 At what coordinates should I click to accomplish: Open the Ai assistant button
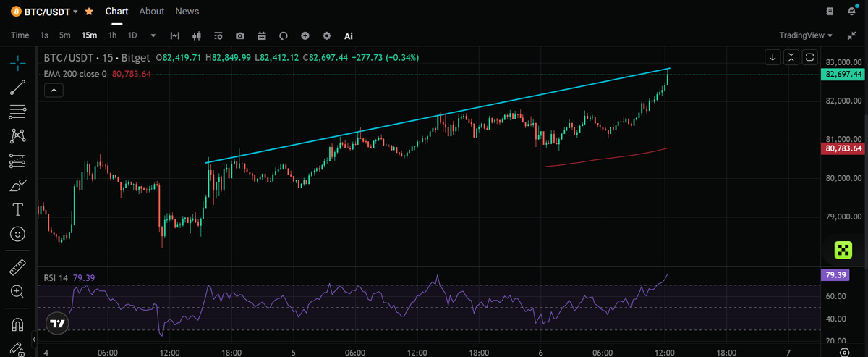point(349,35)
